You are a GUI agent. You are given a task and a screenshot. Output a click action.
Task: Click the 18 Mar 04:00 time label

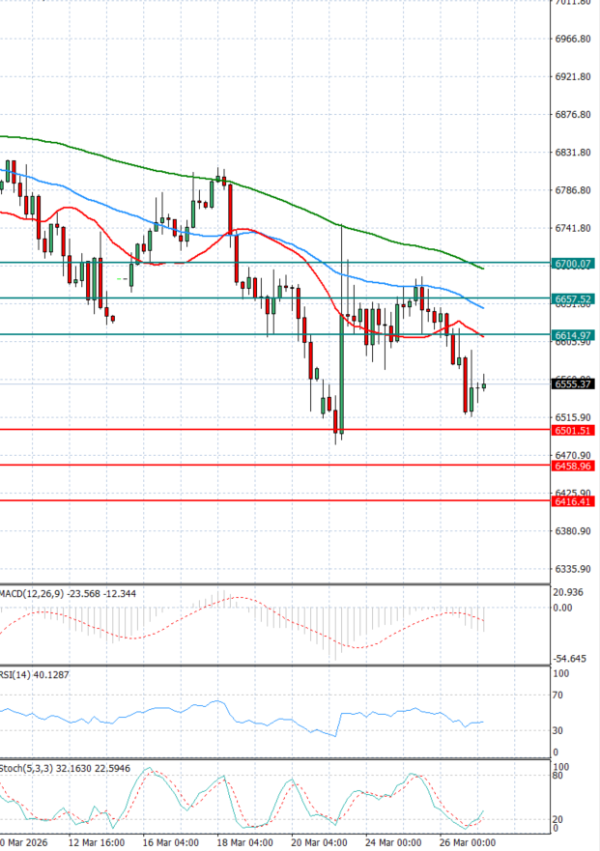(x=246, y=843)
